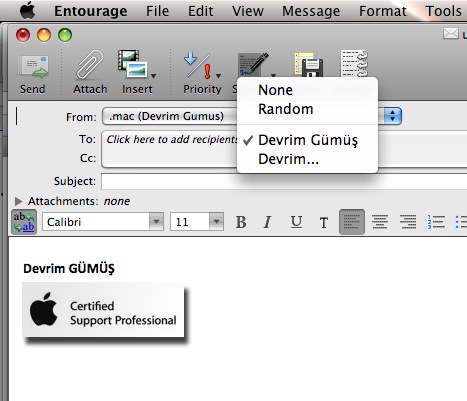Click the red close window button
467x401 pixels.
[23, 35]
